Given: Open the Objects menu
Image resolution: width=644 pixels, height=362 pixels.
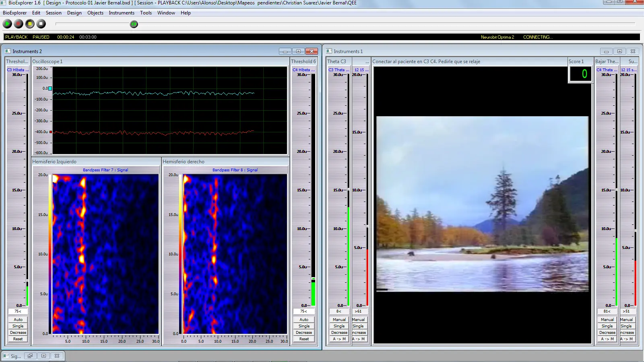Looking at the screenshot, I should point(95,13).
